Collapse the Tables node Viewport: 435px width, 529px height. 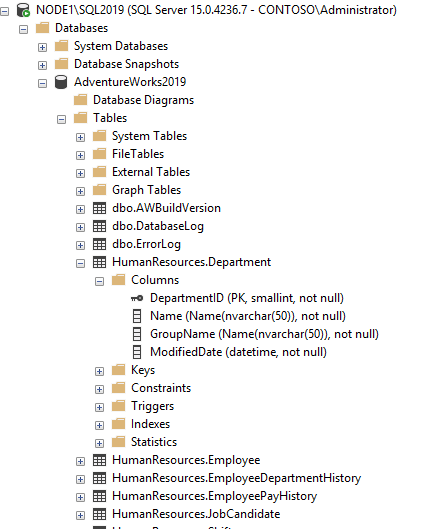tap(61, 119)
